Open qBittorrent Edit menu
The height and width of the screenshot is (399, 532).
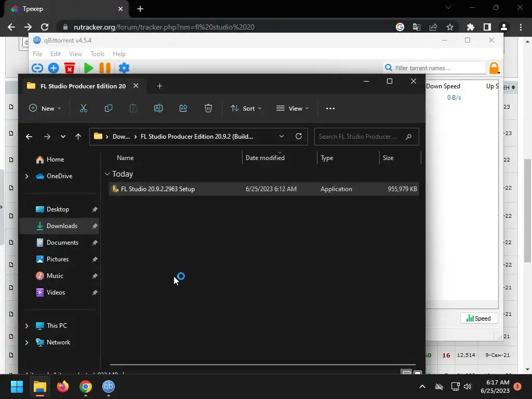tap(55, 54)
